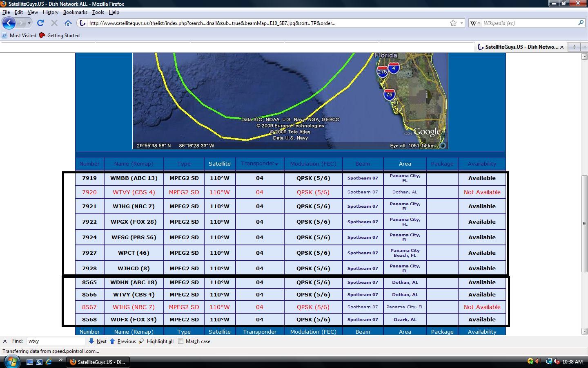Open the list all tabs dropdown
The height and width of the screenshot is (368, 588).
tap(584, 47)
